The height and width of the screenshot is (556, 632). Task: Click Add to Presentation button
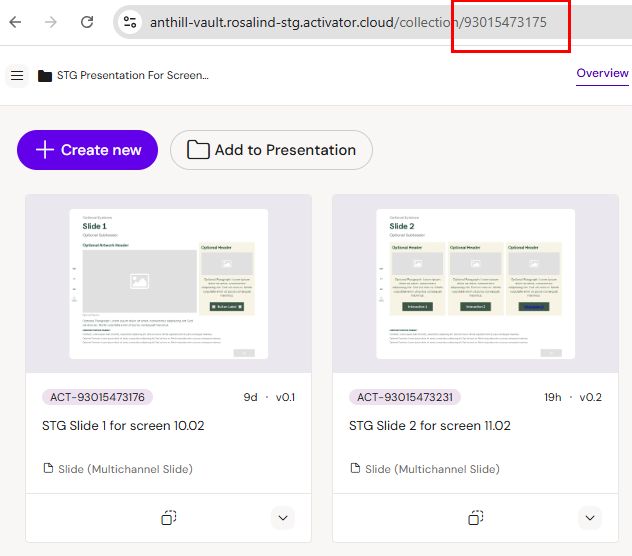(271, 150)
